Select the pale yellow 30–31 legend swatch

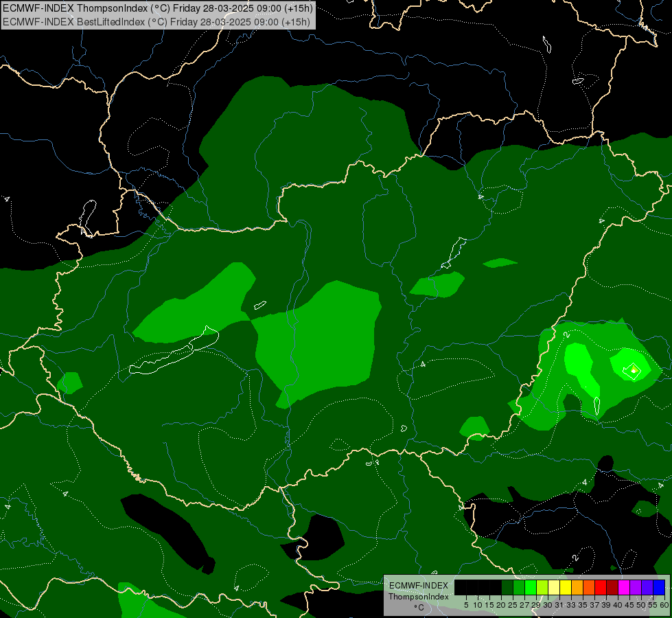[554, 588]
